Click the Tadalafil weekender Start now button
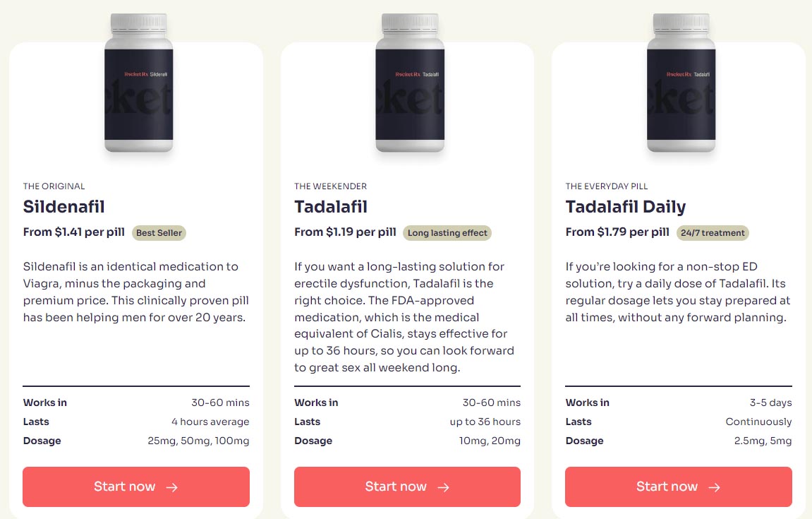 (407, 487)
